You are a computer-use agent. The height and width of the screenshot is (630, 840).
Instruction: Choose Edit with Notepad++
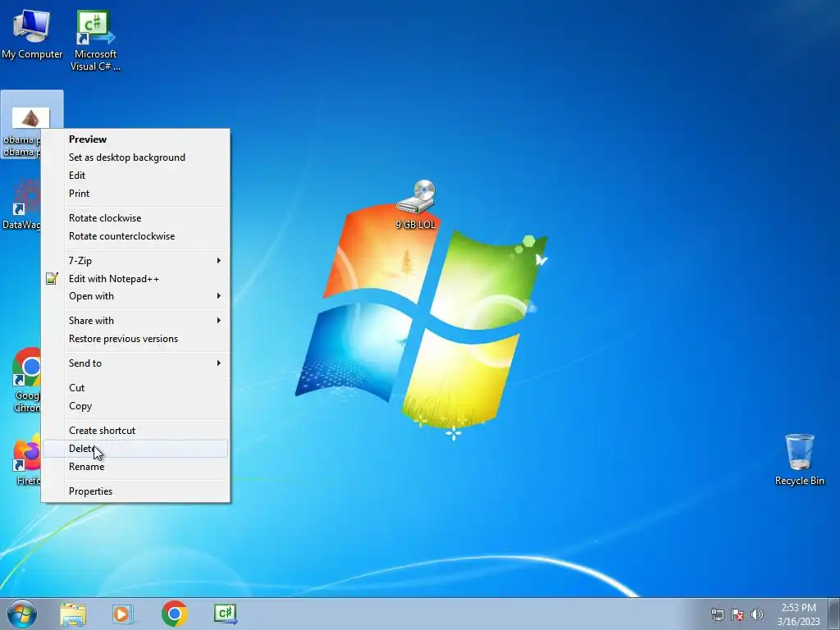[x=135, y=279]
